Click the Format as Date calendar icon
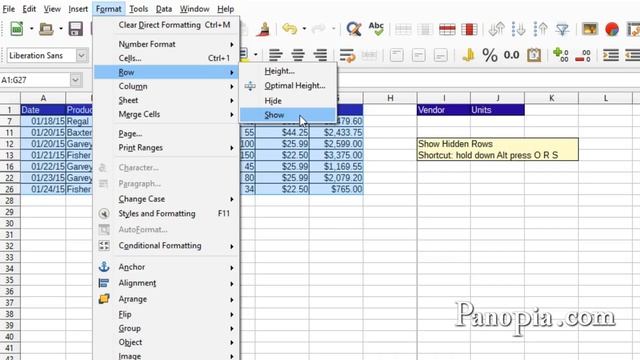The height and width of the screenshot is (360, 640). [x=534, y=55]
